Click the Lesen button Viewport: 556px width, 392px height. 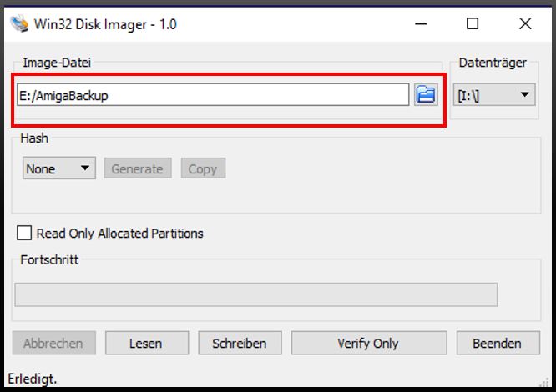pos(146,343)
